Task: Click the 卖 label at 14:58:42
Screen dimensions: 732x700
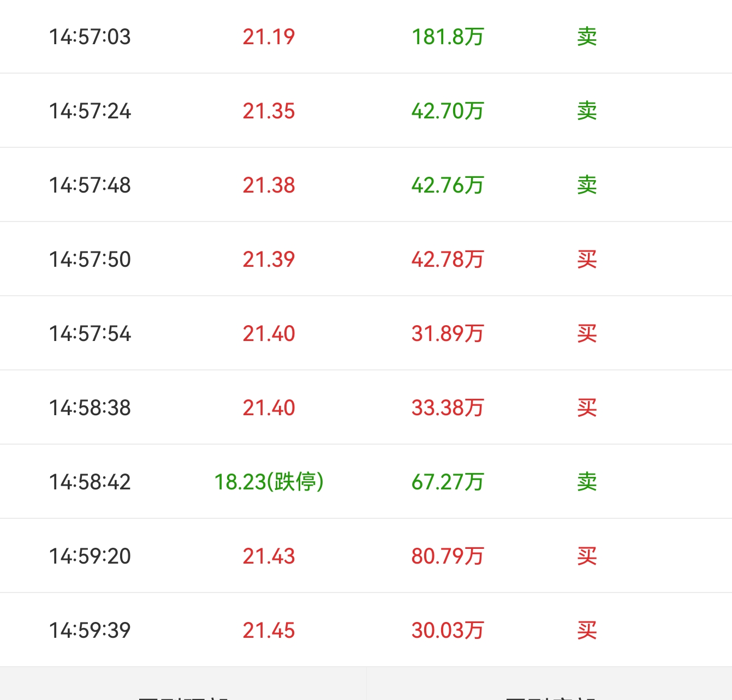Action: coord(587,482)
